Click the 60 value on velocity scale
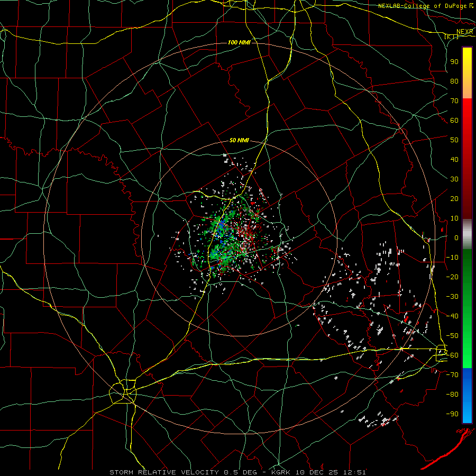The width and height of the screenshot is (476, 476). (454, 120)
